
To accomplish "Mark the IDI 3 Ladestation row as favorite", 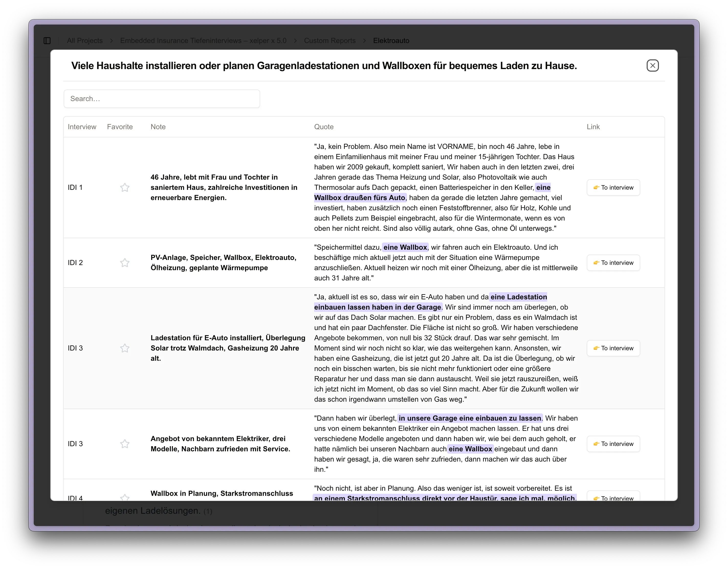I will pos(125,348).
